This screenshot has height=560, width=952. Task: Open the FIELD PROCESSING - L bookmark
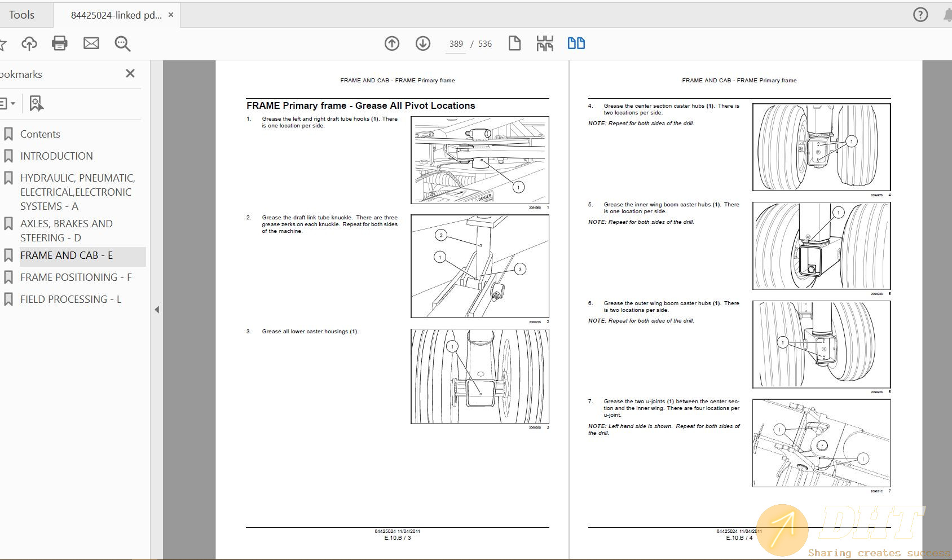71,299
